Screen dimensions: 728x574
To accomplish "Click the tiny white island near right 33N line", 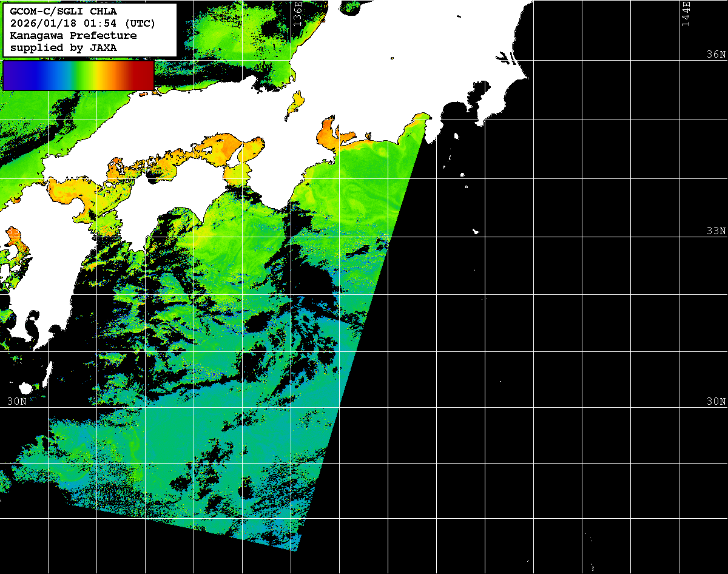I will pos(476,231).
